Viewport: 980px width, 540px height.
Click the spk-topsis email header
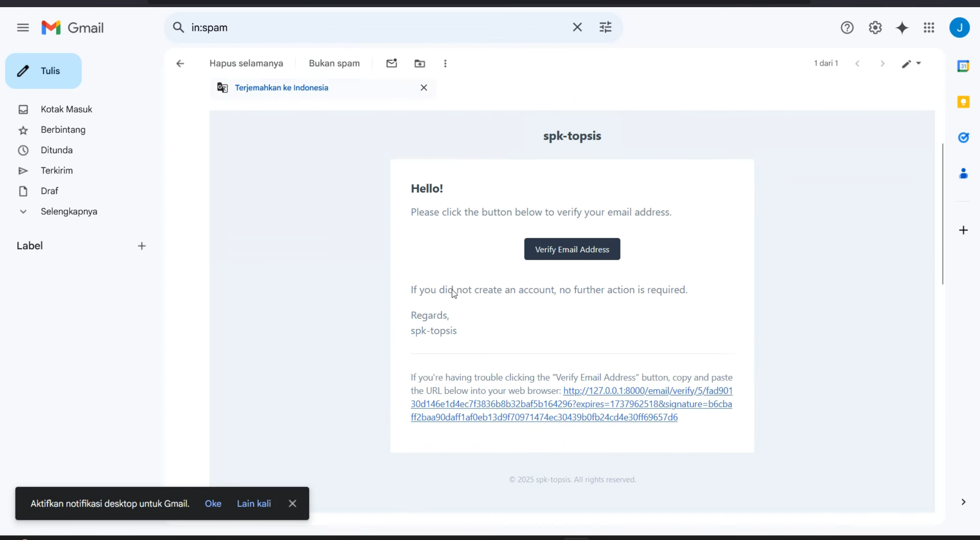click(572, 136)
